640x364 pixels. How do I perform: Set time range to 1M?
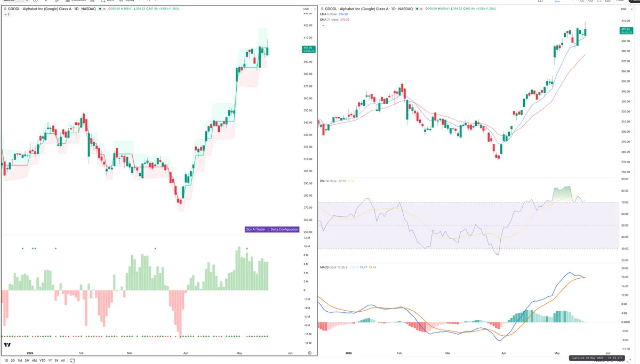(20, 361)
